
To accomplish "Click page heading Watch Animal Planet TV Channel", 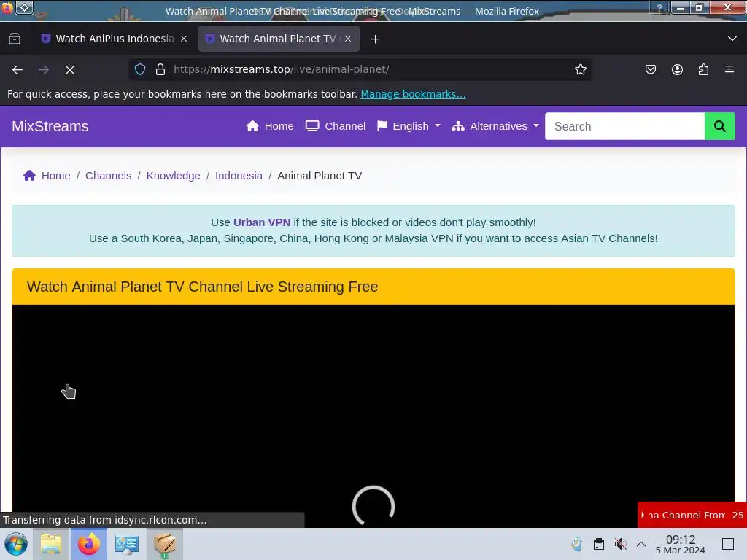I will tap(203, 287).
